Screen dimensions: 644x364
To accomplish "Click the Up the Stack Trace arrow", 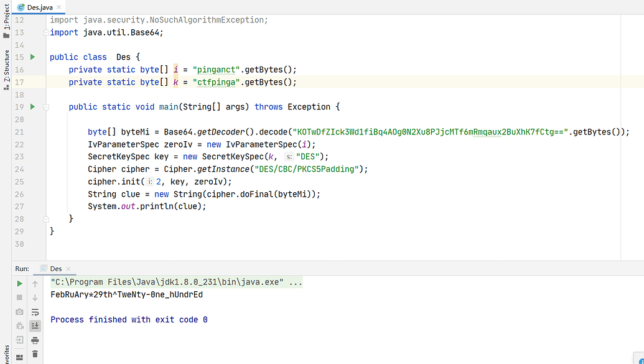I will point(35,284).
